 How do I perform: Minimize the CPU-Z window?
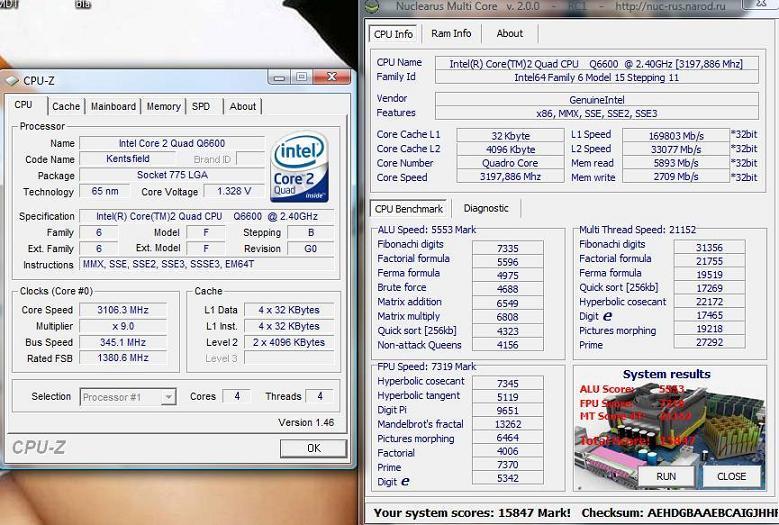click(279, 77)
